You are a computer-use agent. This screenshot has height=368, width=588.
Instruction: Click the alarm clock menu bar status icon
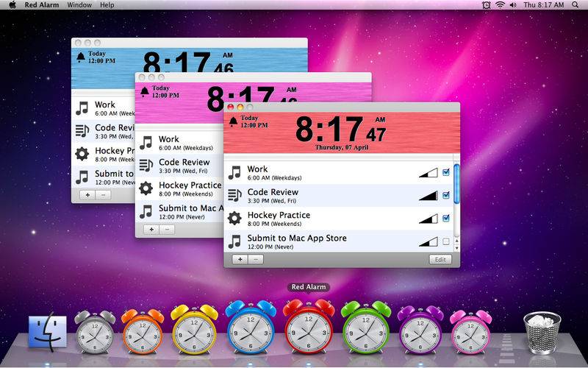487,5
